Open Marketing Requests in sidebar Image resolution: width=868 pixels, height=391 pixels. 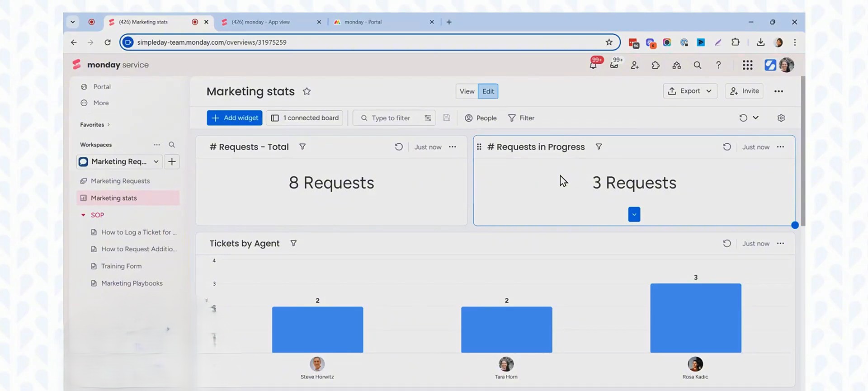(120, 181)
